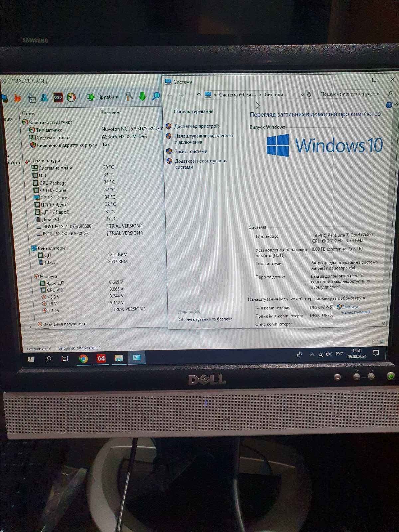399x532 pixels.
Task: Open File Explorer from the taskbar
Action: pyautogui.click(x=119, y=358)
